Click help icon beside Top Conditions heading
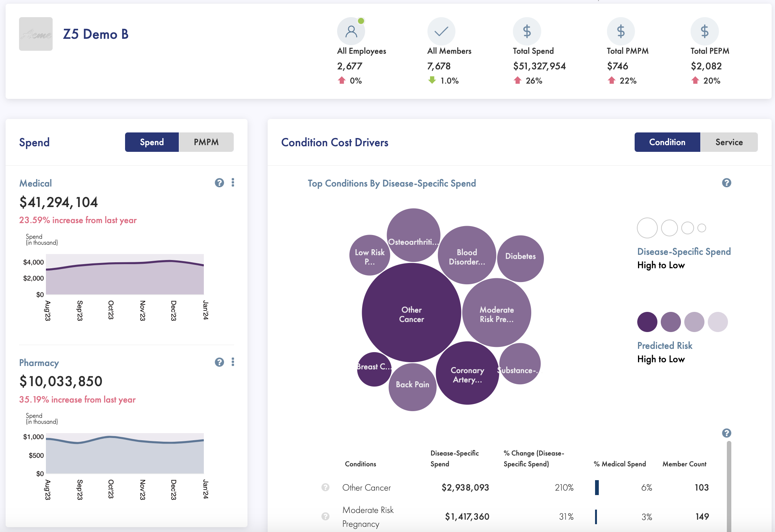This screenshot has height=532, width=775. tap(726, 183)
